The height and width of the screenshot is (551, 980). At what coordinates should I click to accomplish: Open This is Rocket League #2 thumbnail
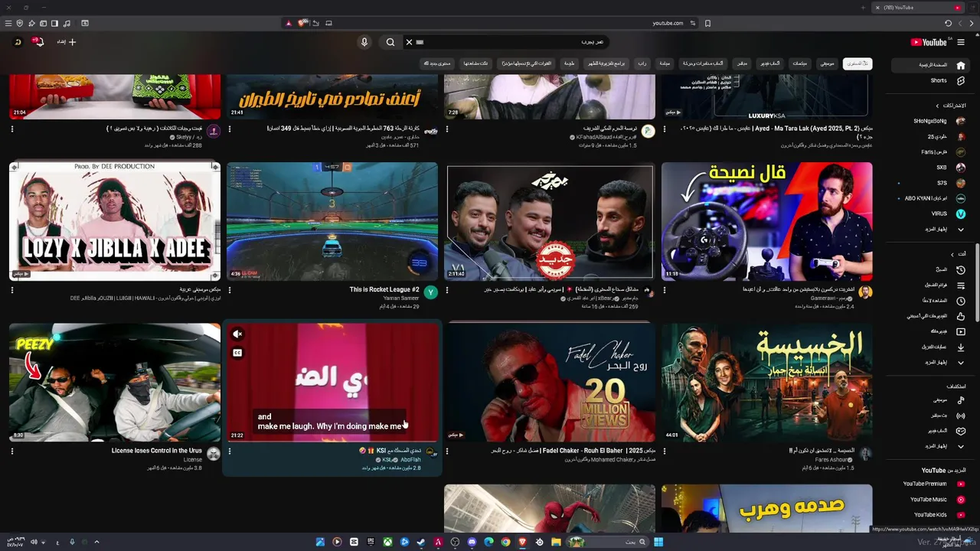click(332, 221)
